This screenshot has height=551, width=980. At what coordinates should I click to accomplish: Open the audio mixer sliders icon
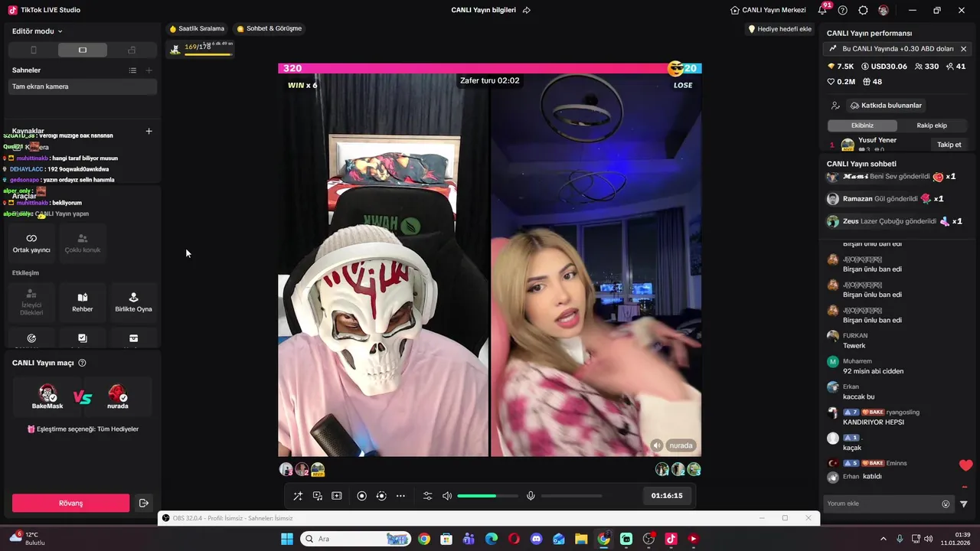point(428,496)
